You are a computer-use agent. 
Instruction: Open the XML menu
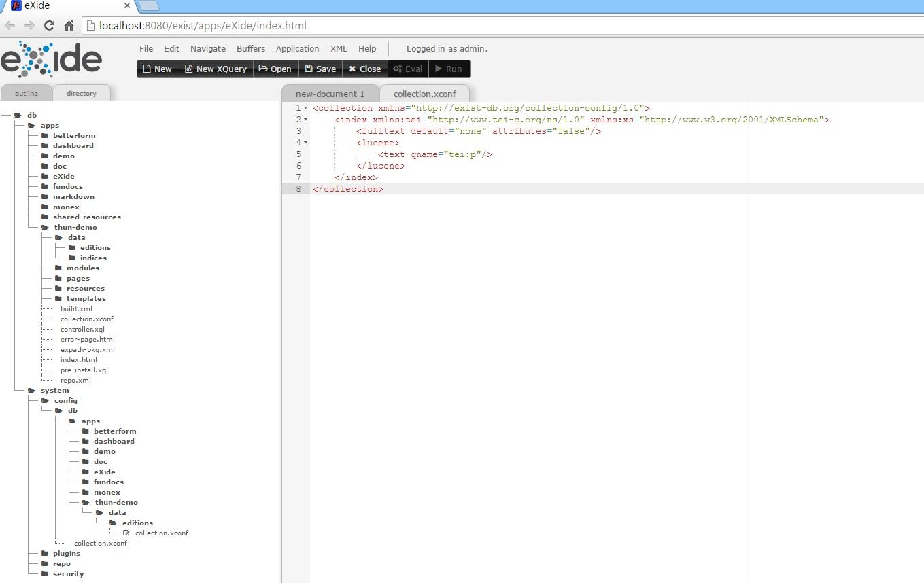coord(339,48)
